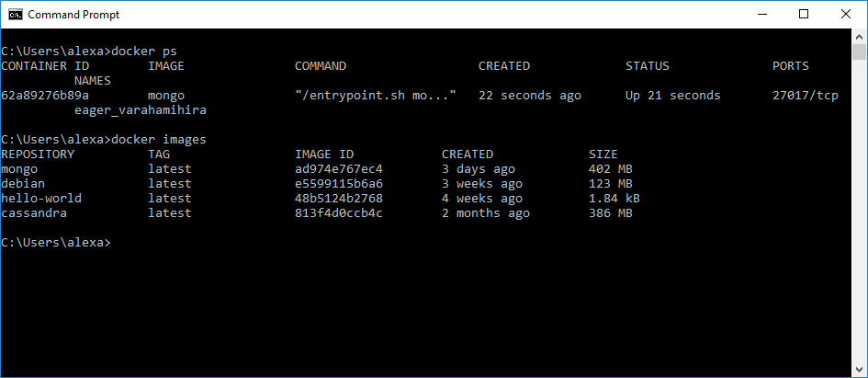Click the '/entrypoint.sh mo...' command value
Image resolution: width=868 pixels, height=378 pixels.
376,96
